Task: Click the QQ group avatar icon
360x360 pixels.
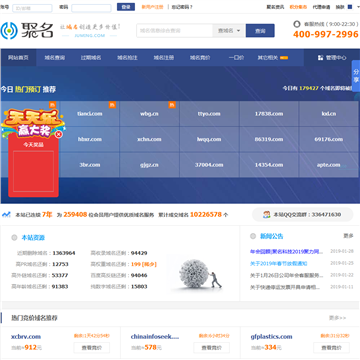Action: point(267,214)
